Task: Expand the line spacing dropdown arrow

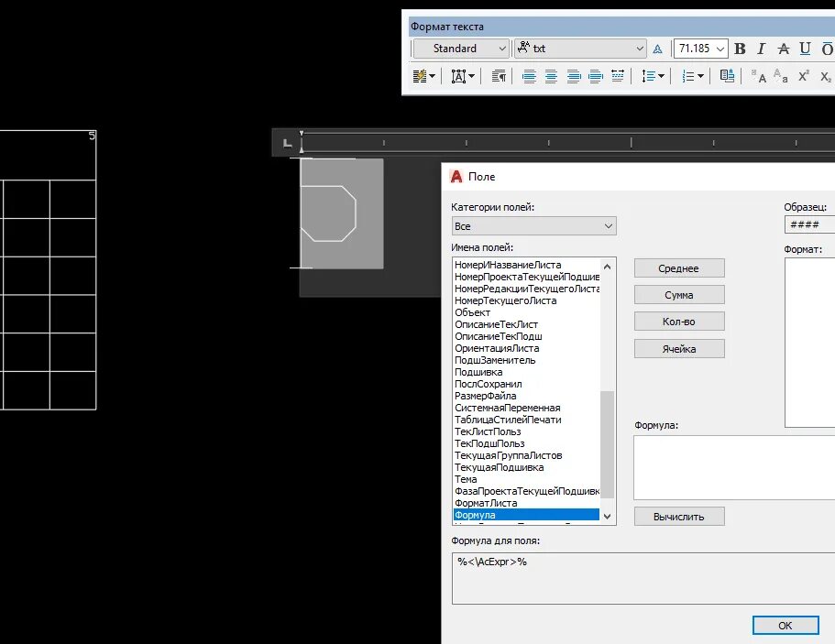Action: point(661,76)
